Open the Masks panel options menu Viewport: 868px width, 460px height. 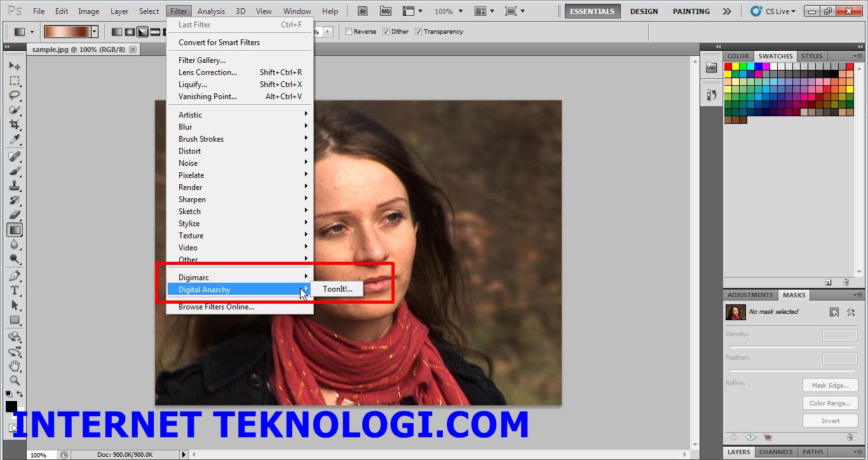[857, 295]
